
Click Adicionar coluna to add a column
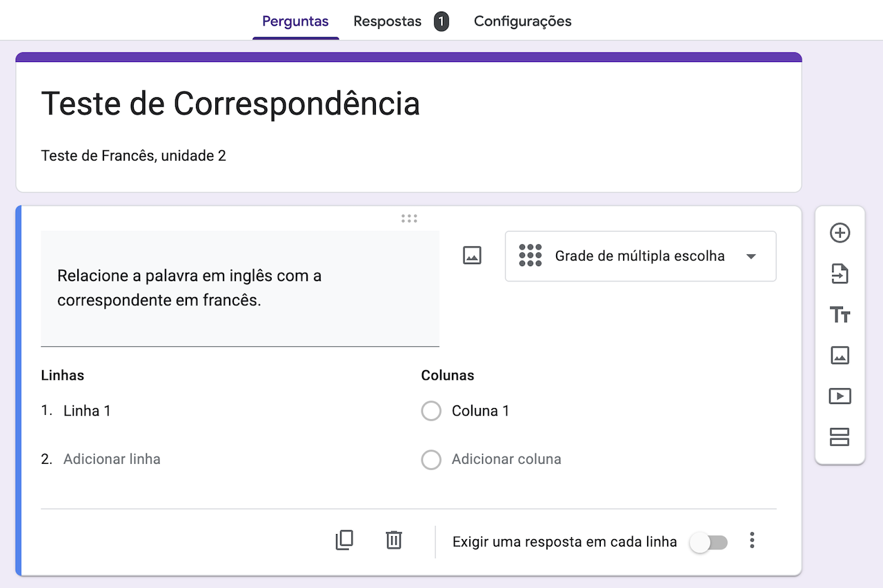[x=506, y=460]
